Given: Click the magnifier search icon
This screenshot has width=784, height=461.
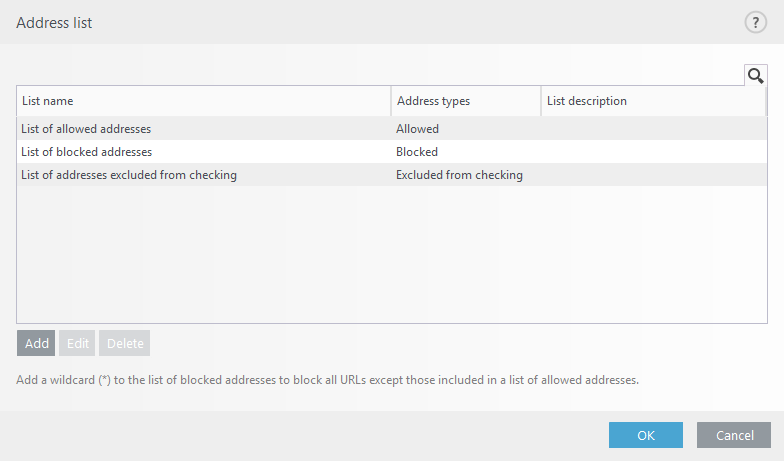Looking at the screenshot, I should coord(755,75).
